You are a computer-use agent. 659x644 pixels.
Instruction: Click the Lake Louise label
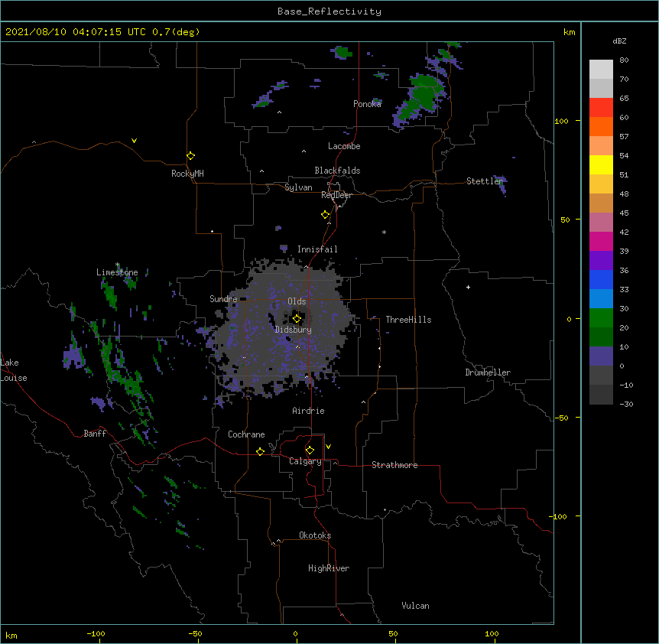point(14,370)
